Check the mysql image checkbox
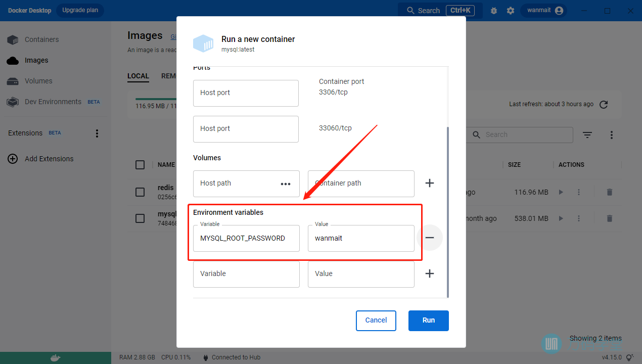This screenshot has width=642, height=364. point(140,218)
